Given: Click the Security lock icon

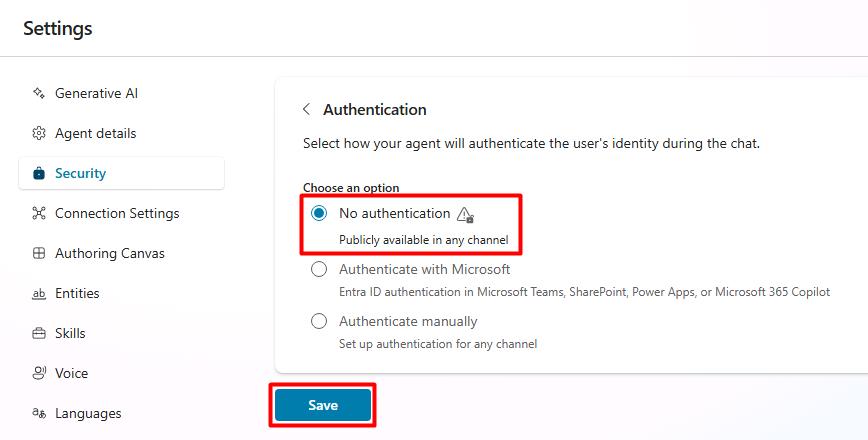Looking at the screenshot, I should [39, 173].
